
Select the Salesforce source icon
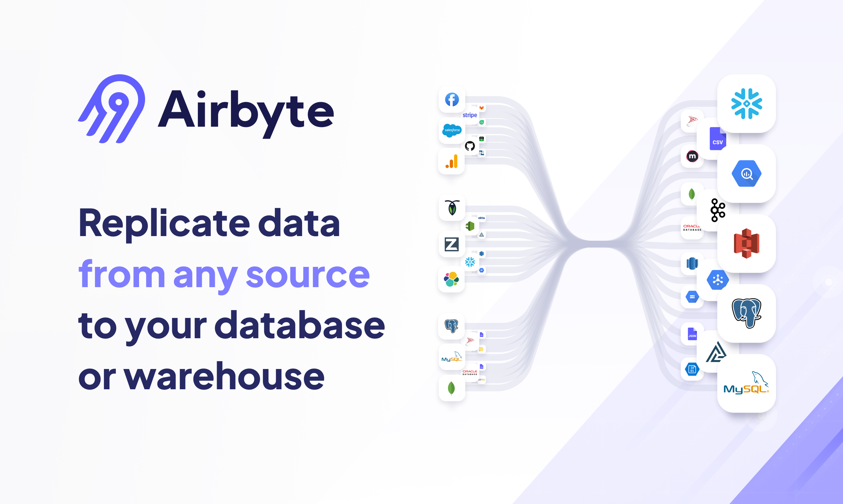[451, 131]
